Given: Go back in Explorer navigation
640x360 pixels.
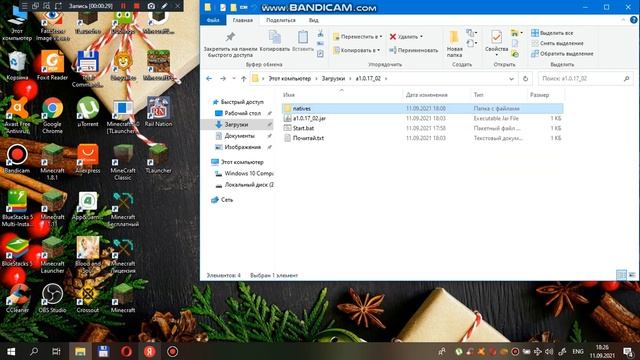Looking at the screenshot, I should (x=209, y=79).
